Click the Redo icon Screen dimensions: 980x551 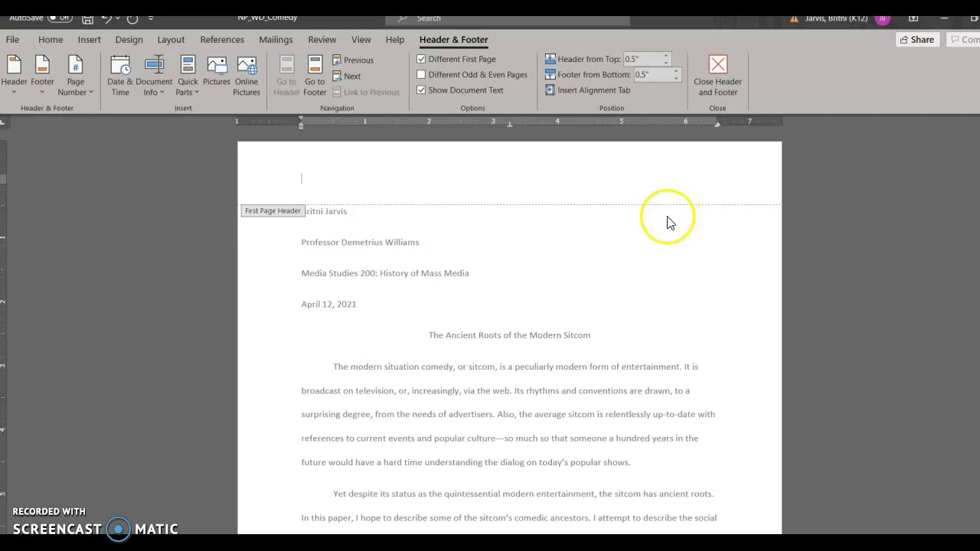click(132, 18)
